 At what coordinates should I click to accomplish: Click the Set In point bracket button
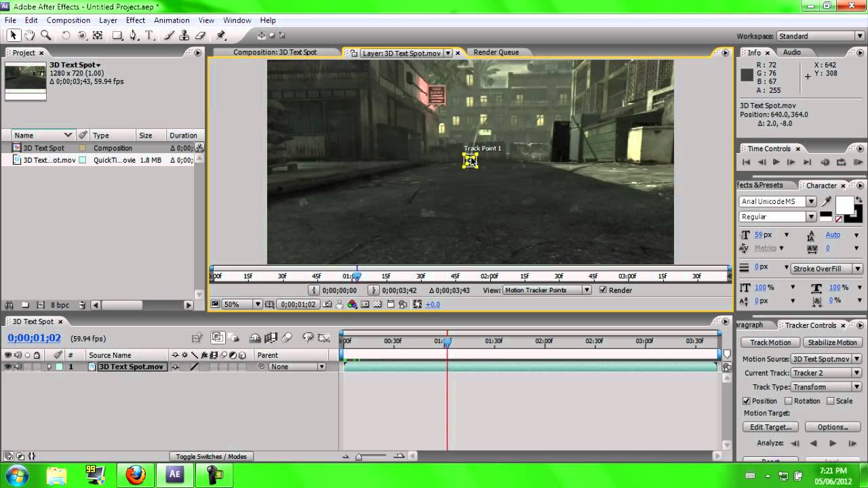tap(314, 290)
